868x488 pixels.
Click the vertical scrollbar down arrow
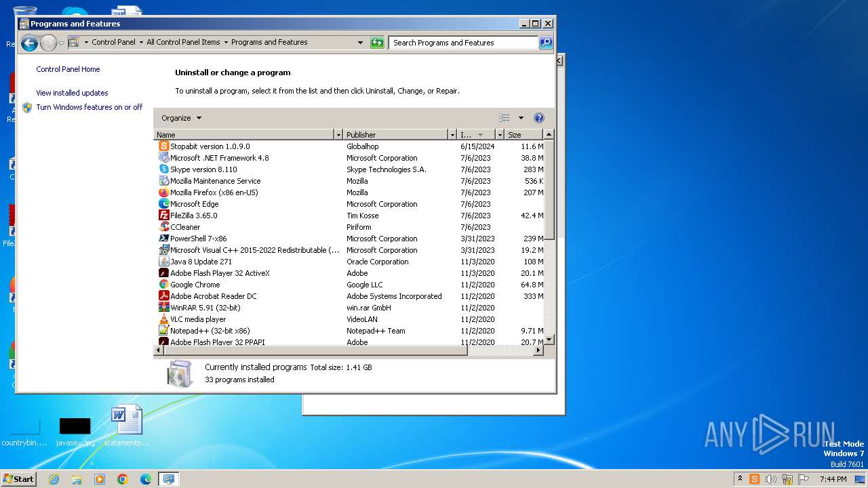pos(549,340)
